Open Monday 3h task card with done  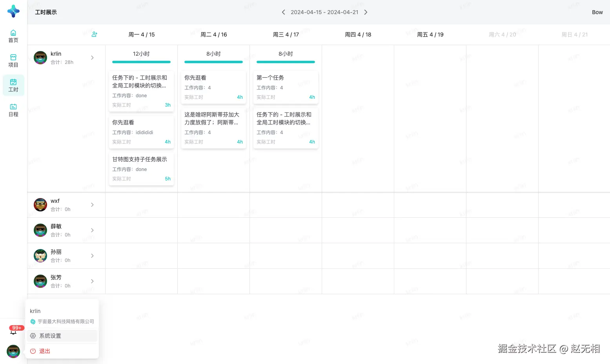[141, 91]
